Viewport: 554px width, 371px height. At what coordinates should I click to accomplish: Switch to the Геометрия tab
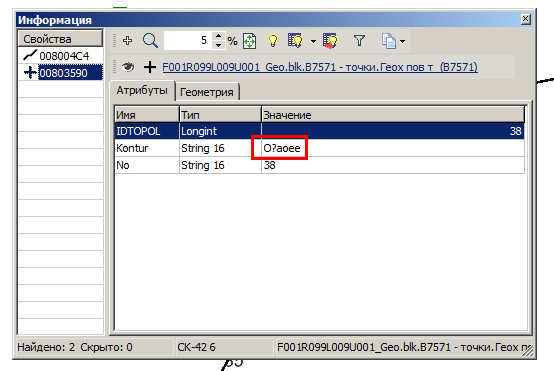pyautogui.click(x=207, y=92)
